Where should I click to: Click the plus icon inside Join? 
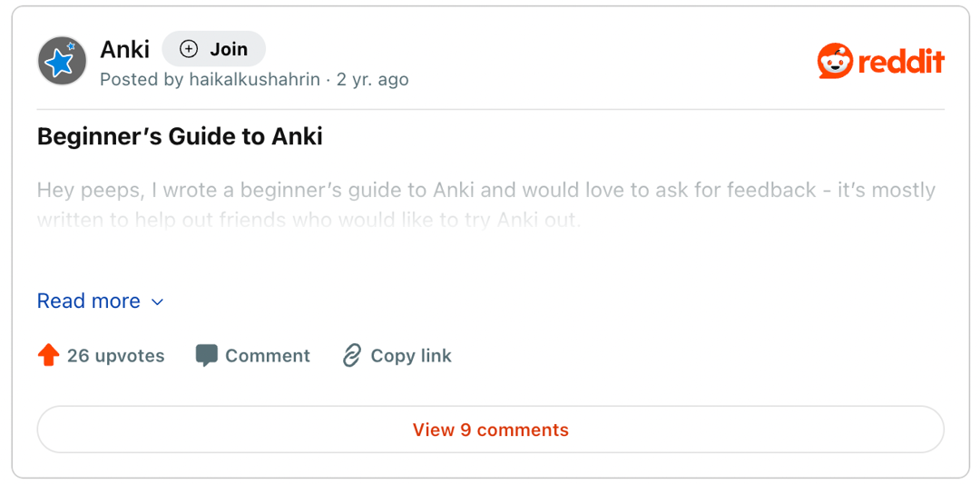click(188, 49)
